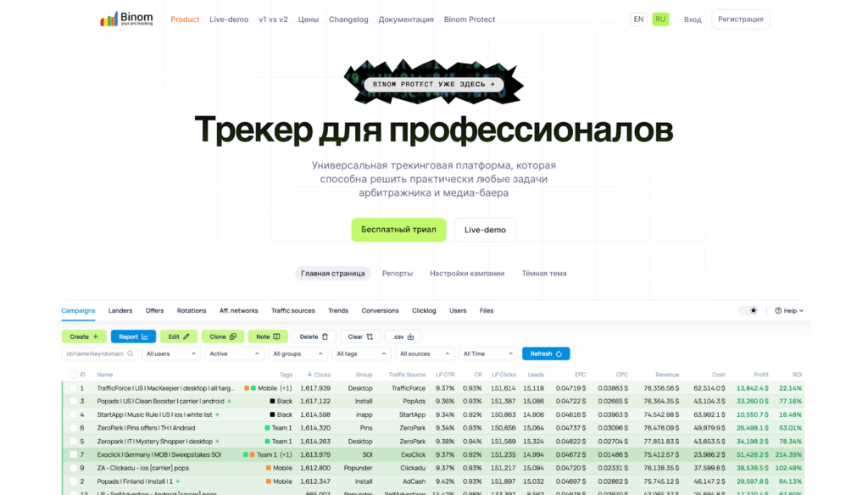
Task: Open the All groups dropdown
Action: [298, 353]
